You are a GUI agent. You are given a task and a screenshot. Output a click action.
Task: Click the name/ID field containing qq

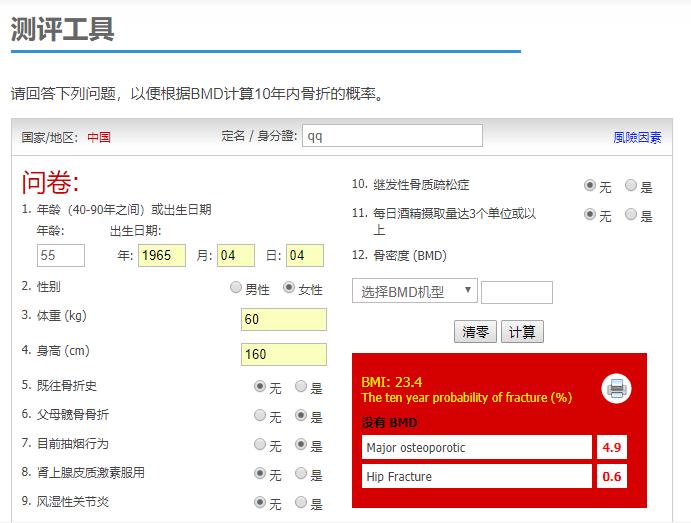(x=392, y=136)
